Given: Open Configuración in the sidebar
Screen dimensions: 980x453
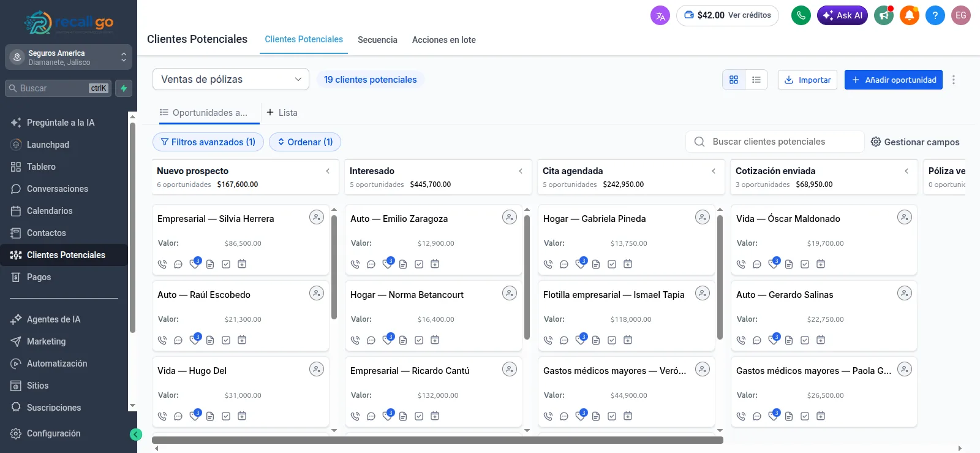Looking at the screenshot, I should [53, 433].
